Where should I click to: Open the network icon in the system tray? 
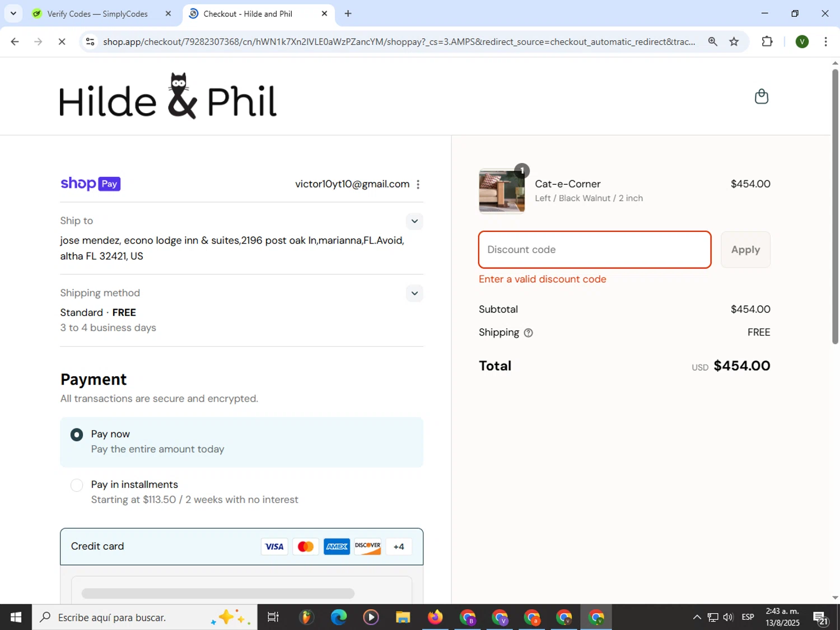(x=712, y=617)
